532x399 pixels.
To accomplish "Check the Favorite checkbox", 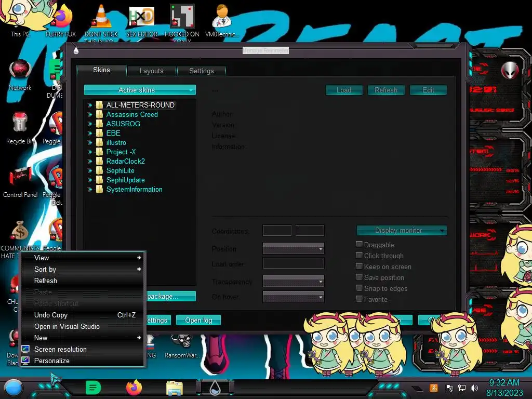I will point(359,299).
